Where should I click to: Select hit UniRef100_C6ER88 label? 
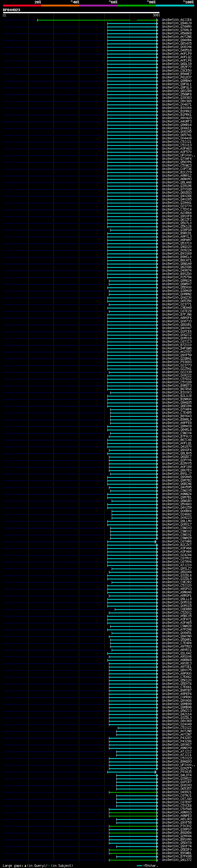coord(177,609)
